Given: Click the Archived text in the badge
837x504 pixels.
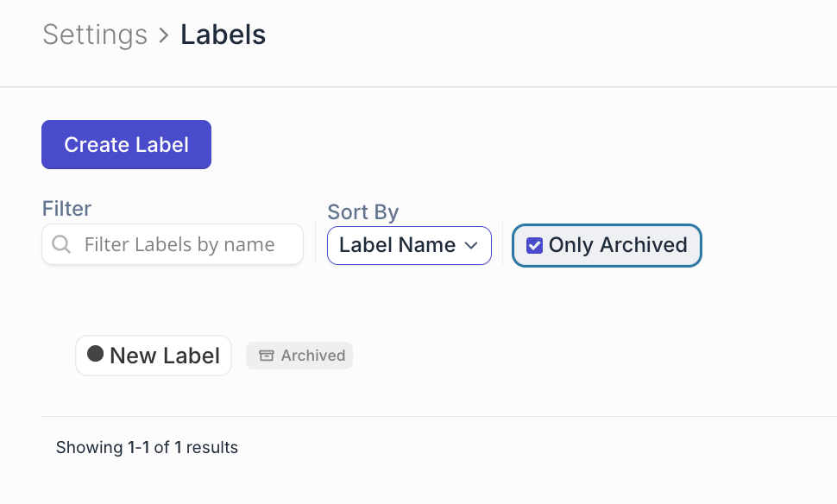Looking at the screenshot, I should point(312,356).
